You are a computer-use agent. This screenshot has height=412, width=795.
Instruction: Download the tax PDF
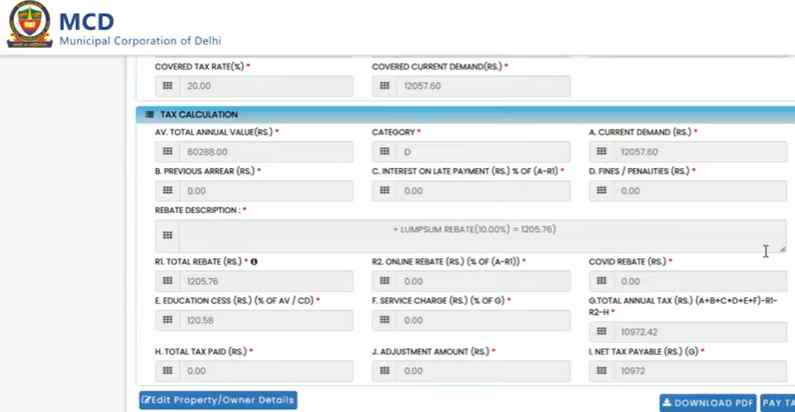point(707,402)
